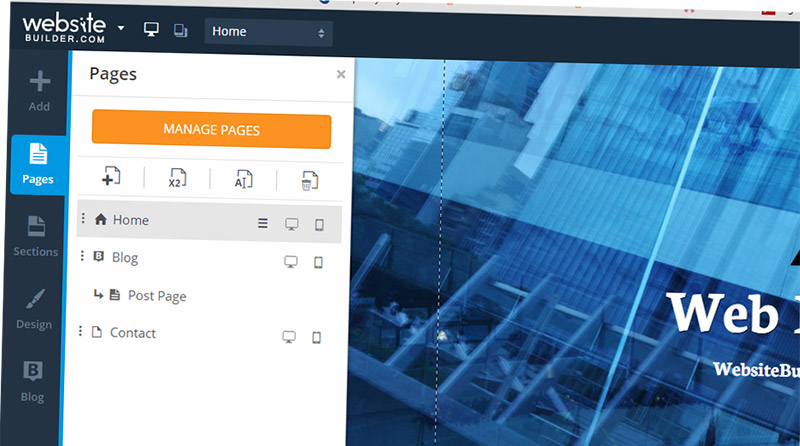Toggle Blog page desktop visibility

291,262
